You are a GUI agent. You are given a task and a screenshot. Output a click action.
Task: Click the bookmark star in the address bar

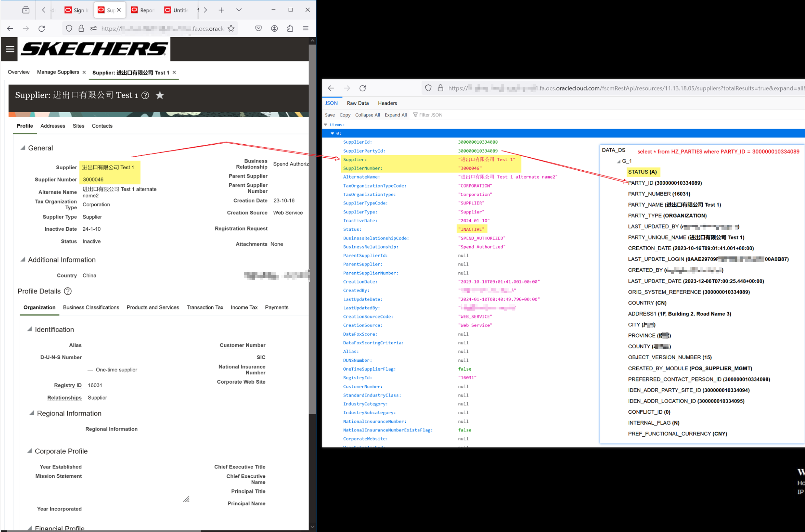(x=231, y=29)
